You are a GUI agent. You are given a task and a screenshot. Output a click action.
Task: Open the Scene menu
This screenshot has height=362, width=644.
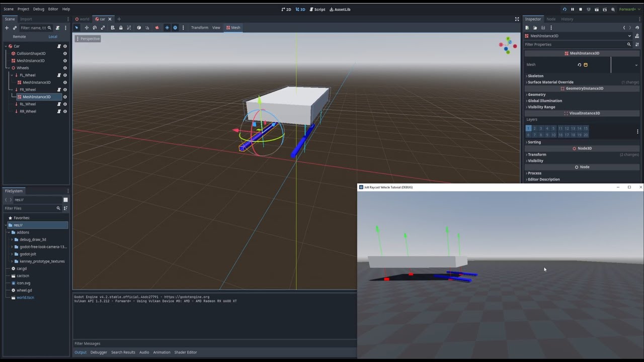(x=9, y=9)
